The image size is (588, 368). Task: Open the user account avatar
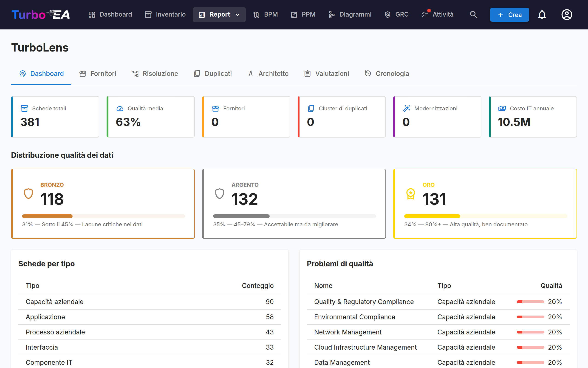point(567,14)
